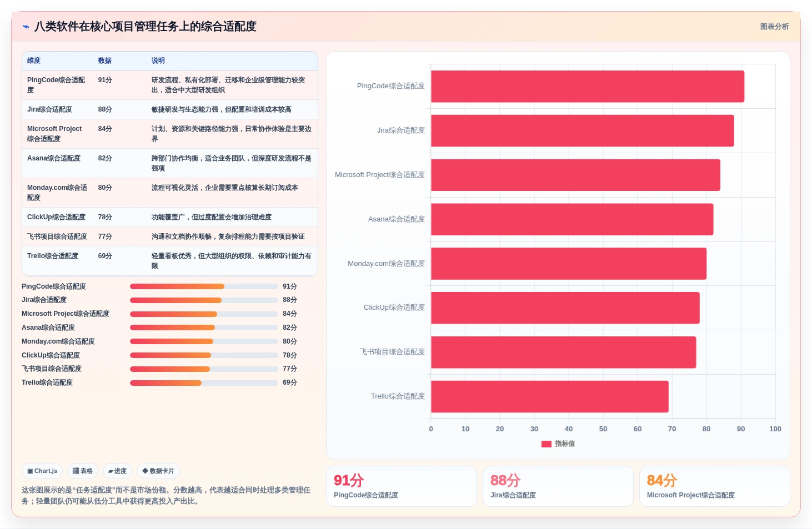Image resolution: width=812 pixels, height=529 pixels.
Task: Select the Jira综合适配度 table cell
Action: [49, 110]
